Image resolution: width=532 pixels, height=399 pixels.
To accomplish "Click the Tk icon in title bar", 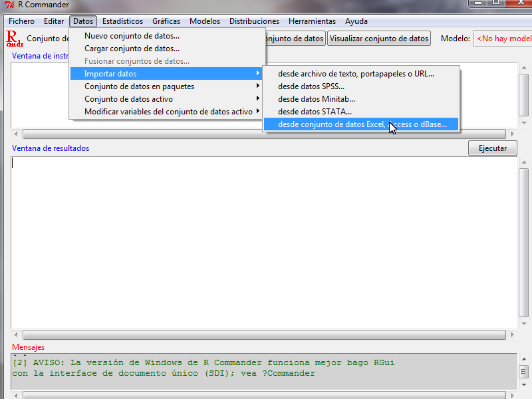I will pyautogui.click(x=9, y=5).
